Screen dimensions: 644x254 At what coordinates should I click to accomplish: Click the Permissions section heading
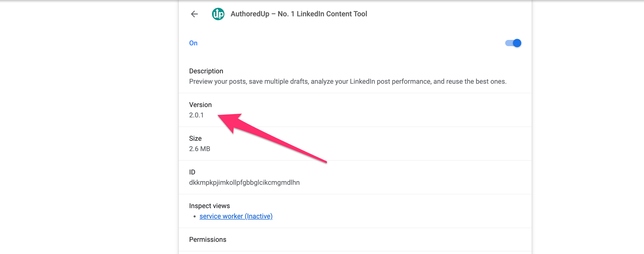tap(208, 239)
